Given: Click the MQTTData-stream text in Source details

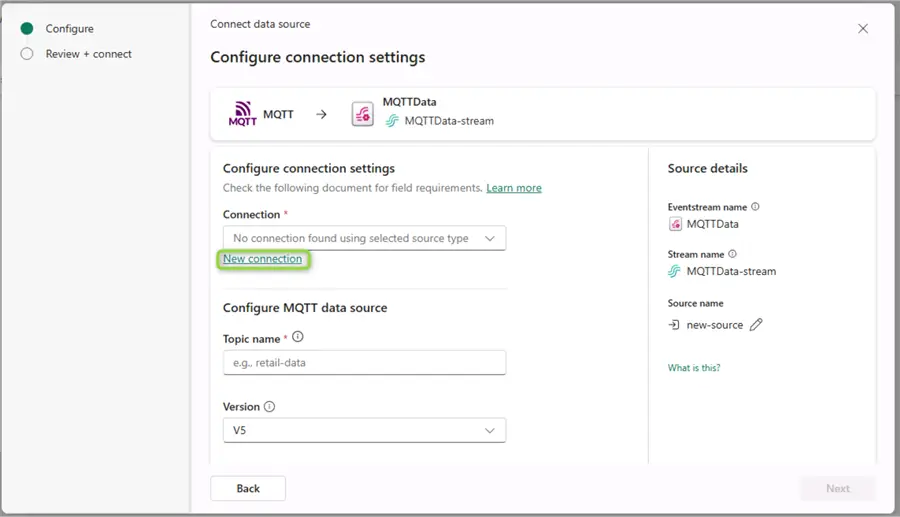Looking at the screenshot, I should 731,271.
